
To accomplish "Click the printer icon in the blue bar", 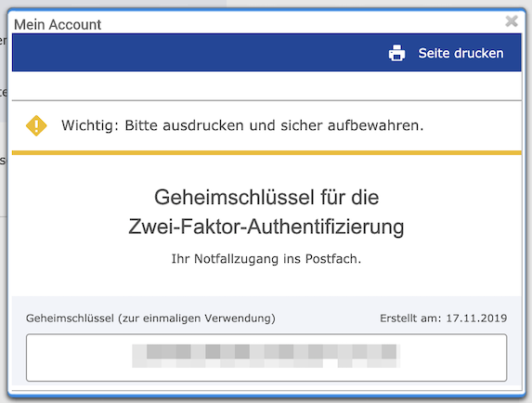I will [x=396, y=53].
